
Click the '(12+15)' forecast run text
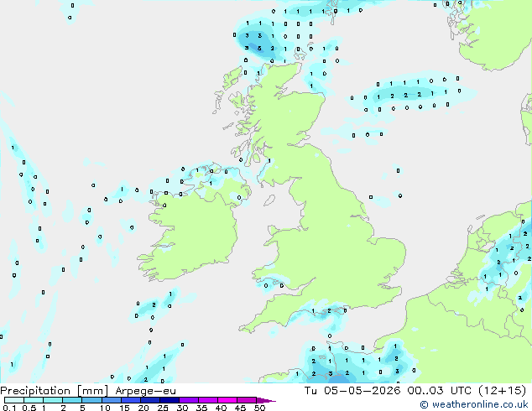pyautogui.click(x=502, y=390)
